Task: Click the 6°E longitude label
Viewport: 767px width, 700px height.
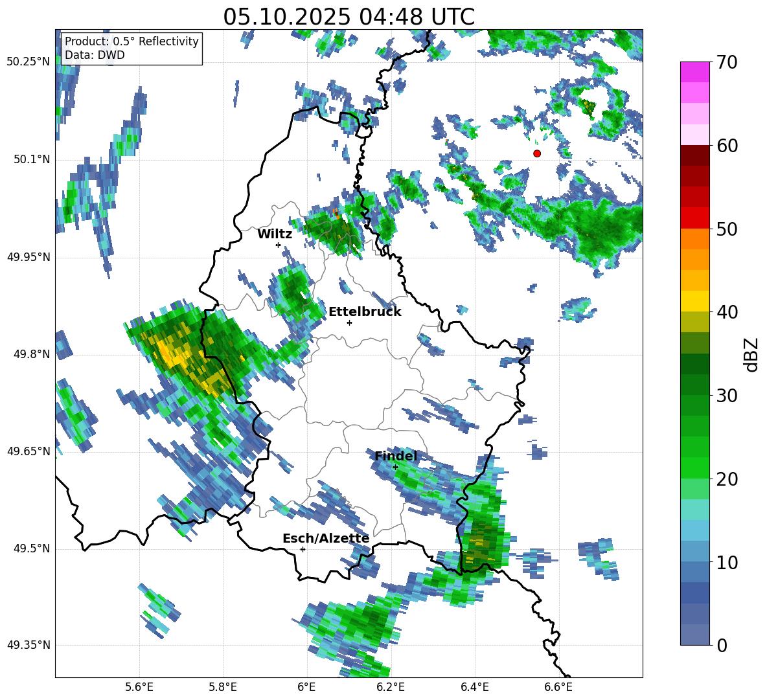Action: point(306,687)
